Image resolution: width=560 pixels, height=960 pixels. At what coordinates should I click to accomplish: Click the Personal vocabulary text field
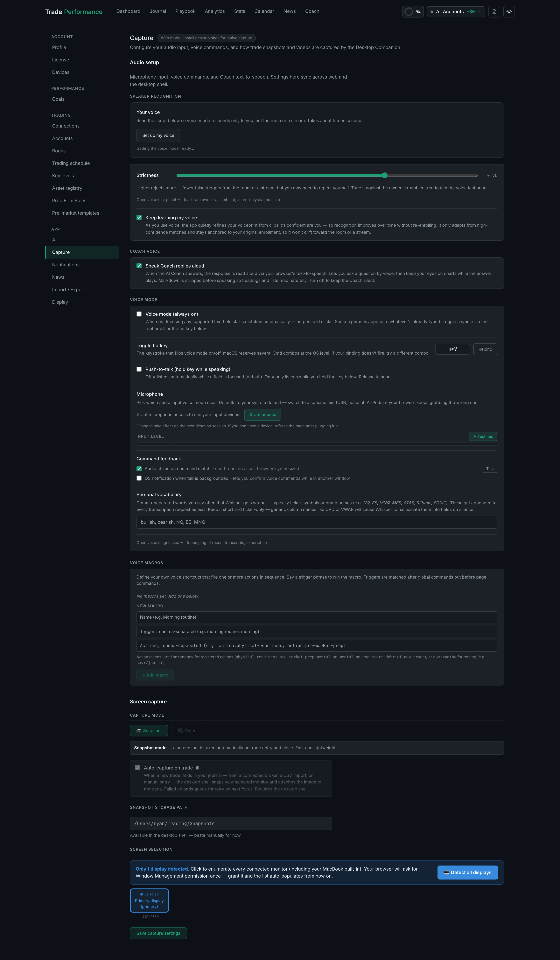[317, 522]
